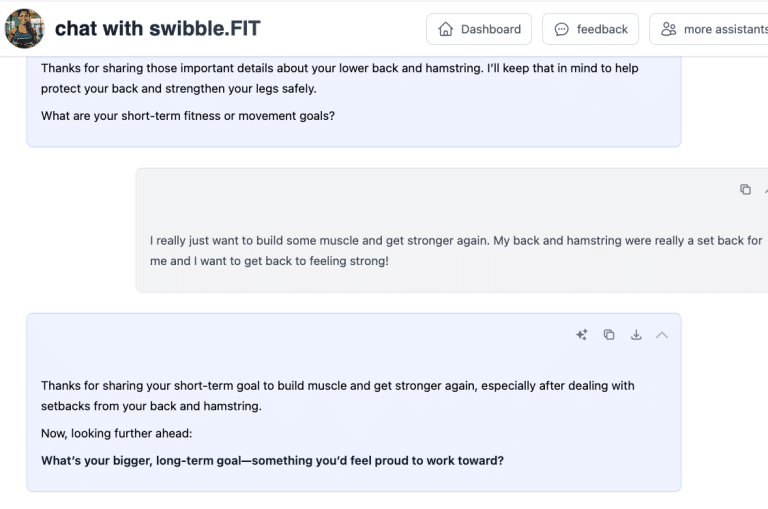Click the people icon for more assistants
Image resolution: width=768 pixels, height=509 pixels.
pos(669,29)
